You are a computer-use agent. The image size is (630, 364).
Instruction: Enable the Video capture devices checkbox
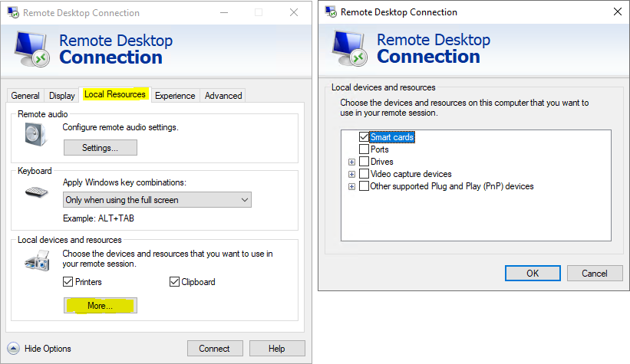(364, 174)
